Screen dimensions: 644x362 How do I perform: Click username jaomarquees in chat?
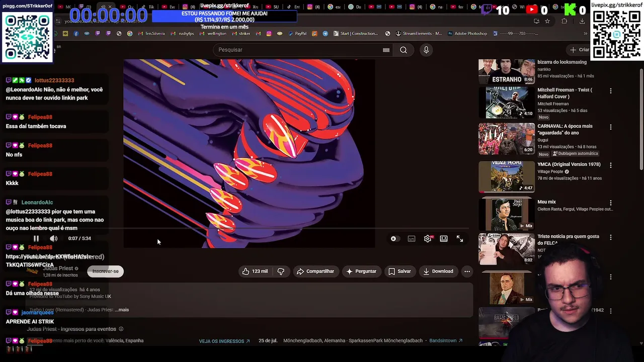[37, 313]
